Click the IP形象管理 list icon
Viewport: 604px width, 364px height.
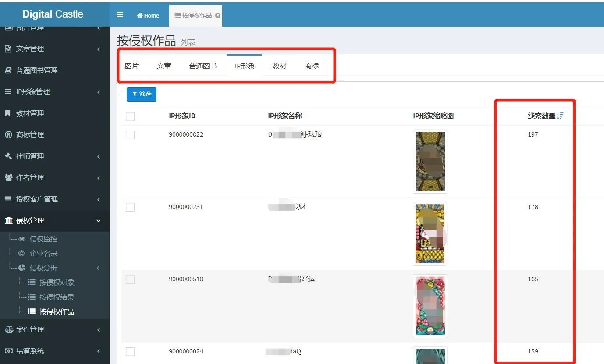tap(8, 92)
